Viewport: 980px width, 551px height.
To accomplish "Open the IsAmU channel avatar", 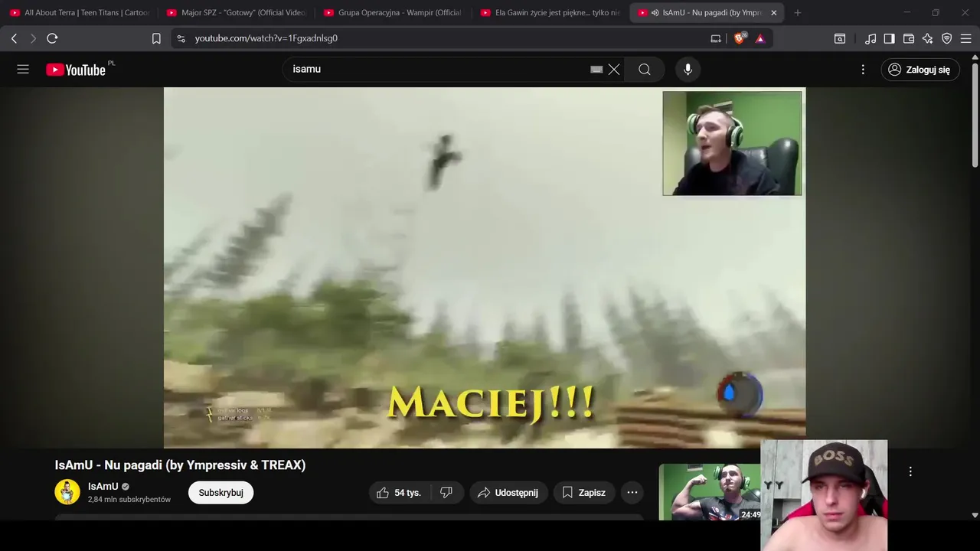I will point(67,492).
